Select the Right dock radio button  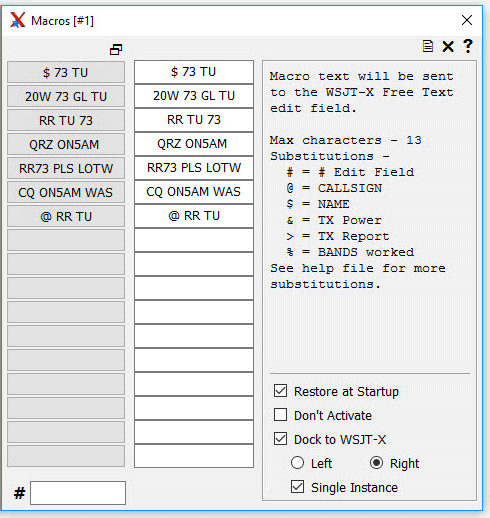click(376, 463)
